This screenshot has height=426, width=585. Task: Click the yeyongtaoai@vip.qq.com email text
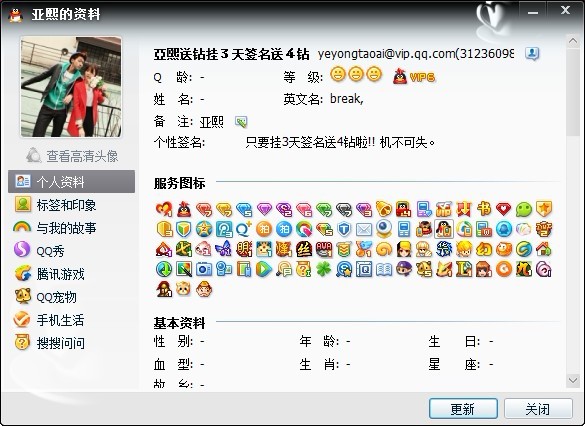click(x=386, y=54)
